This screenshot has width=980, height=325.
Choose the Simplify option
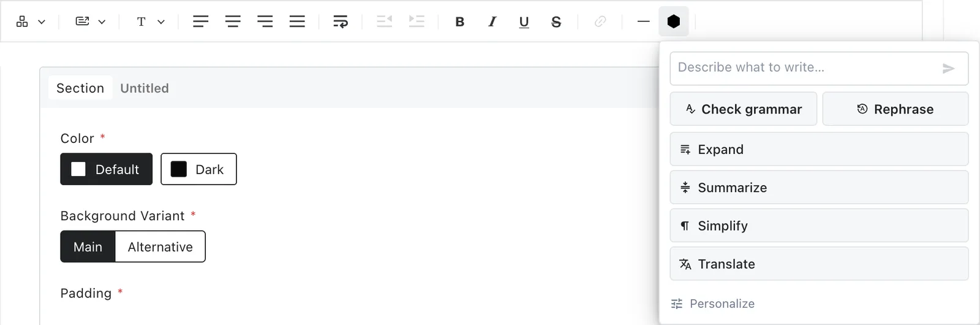819,226
